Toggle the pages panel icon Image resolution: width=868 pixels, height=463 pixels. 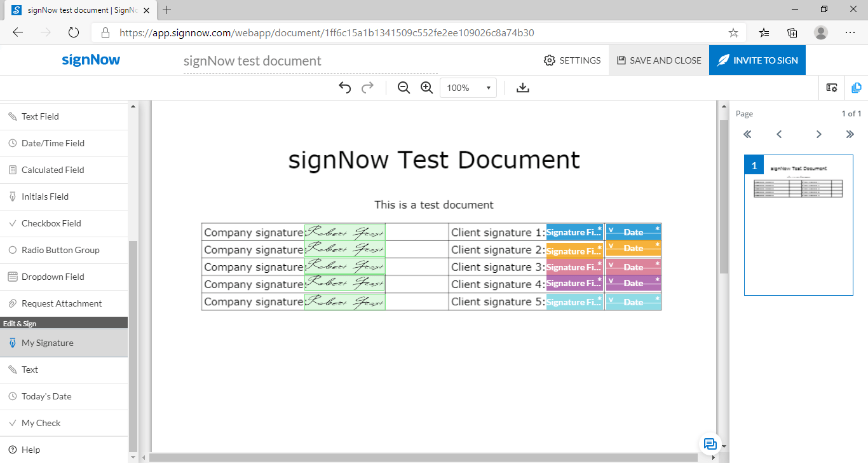click(857, 88)
